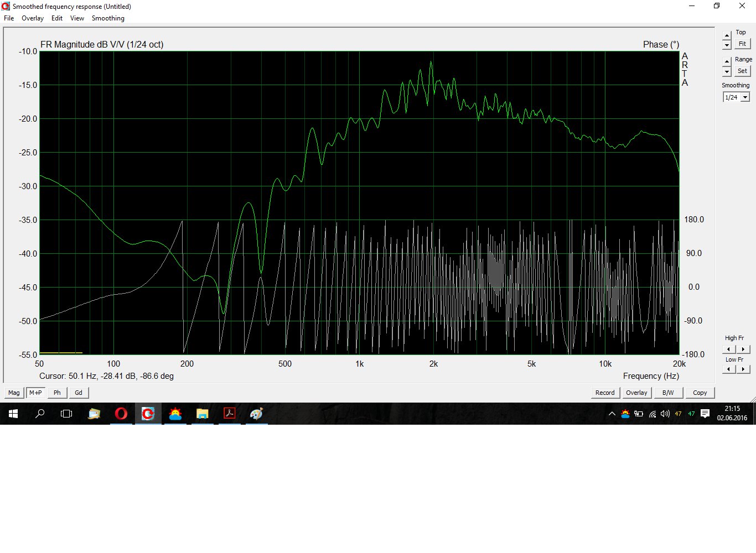Click the 'Phase (°)' axis label
756x553 pixels.
pos(661,45)
